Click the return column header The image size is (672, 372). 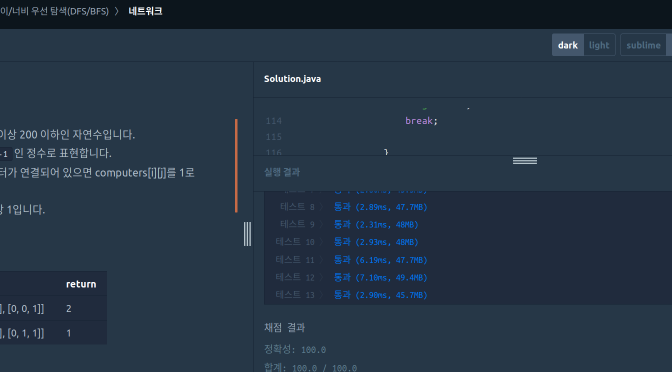coord(81,284)
